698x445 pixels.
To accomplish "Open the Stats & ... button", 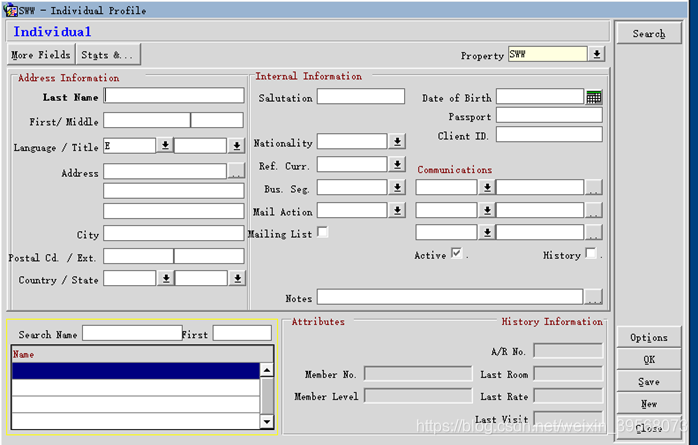I will tap(108, 54).
